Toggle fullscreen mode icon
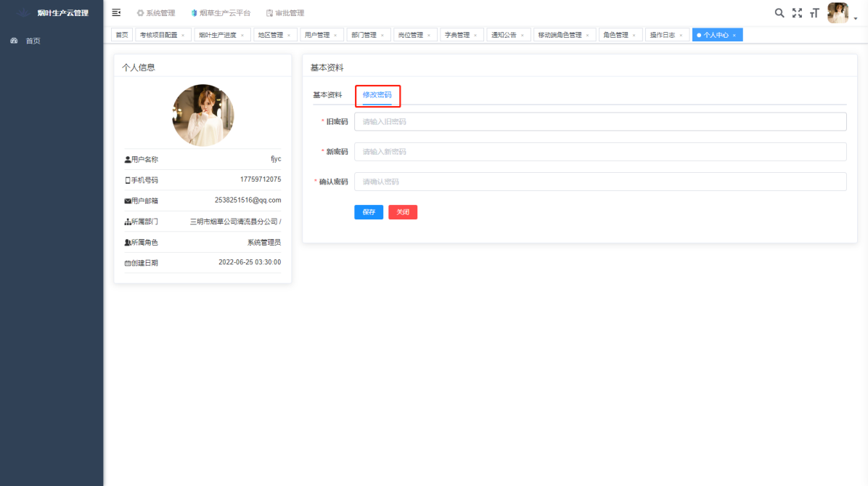This screenshot has width=868, height=486. (797, 13)
